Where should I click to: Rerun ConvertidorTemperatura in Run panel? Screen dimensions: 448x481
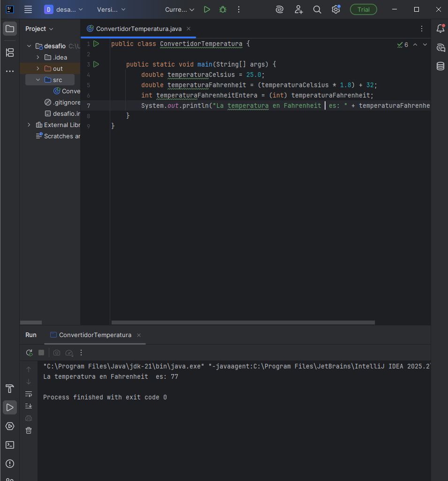click(x=29, y=353)
